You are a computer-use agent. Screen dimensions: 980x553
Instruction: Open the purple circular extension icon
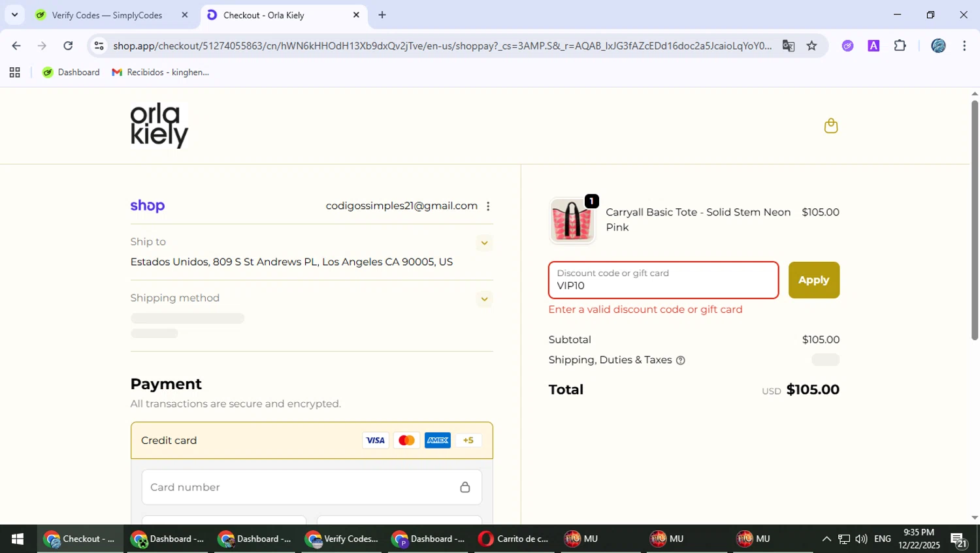847,46
